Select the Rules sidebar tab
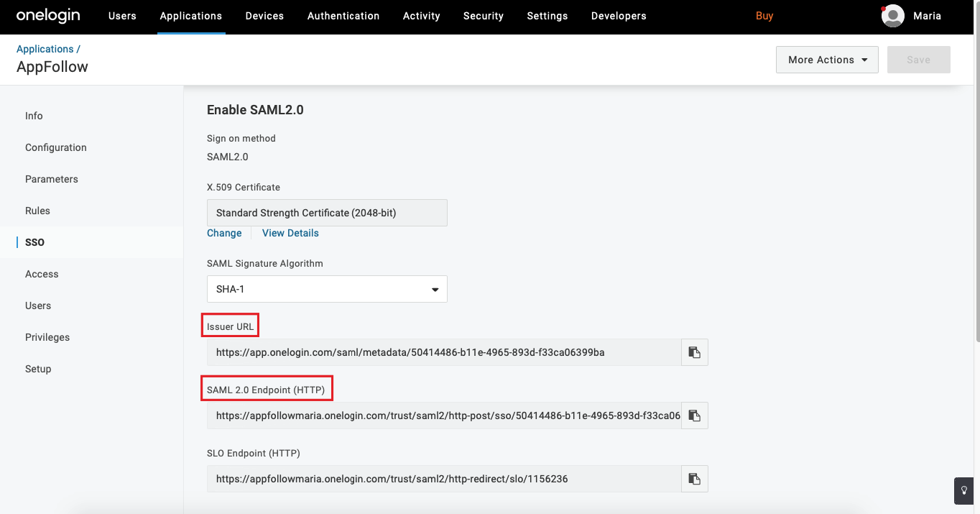Image resolution: width=980 pixels, height=514 pixels. pos(37,211)
